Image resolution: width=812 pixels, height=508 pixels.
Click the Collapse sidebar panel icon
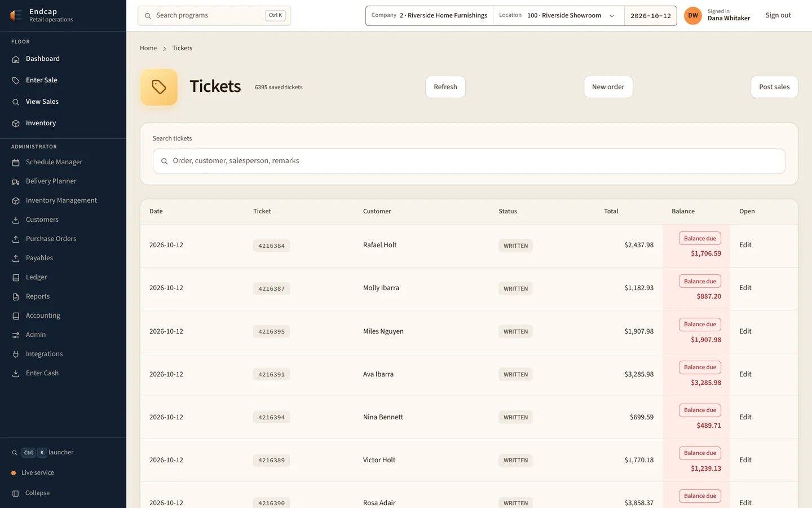(15, 493)
